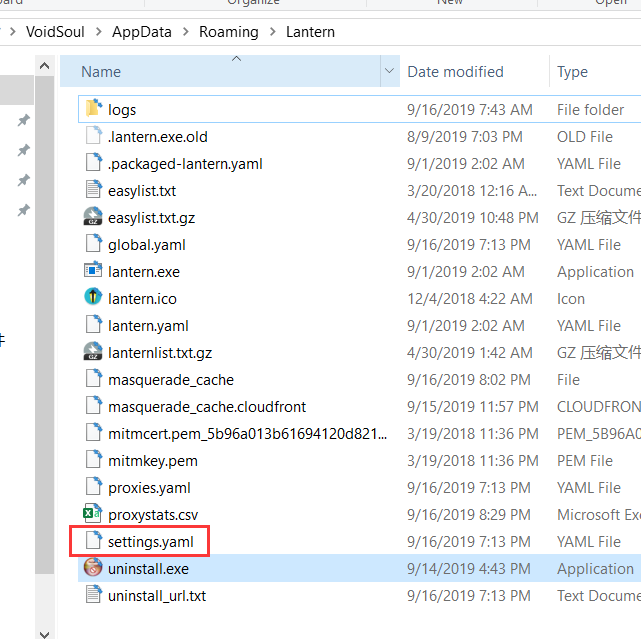Click the lanternlist.txt.gz archive icon

(x=94, y=352)
